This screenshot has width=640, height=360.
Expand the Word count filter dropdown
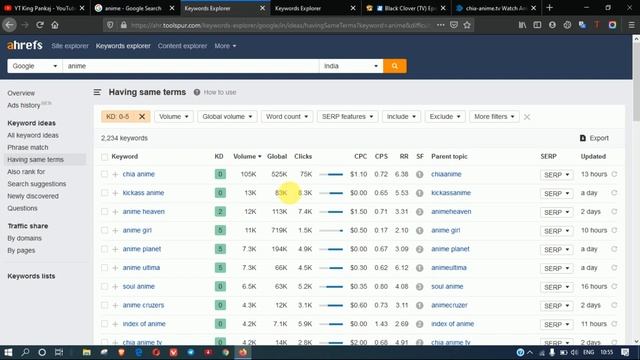(287, 117)
